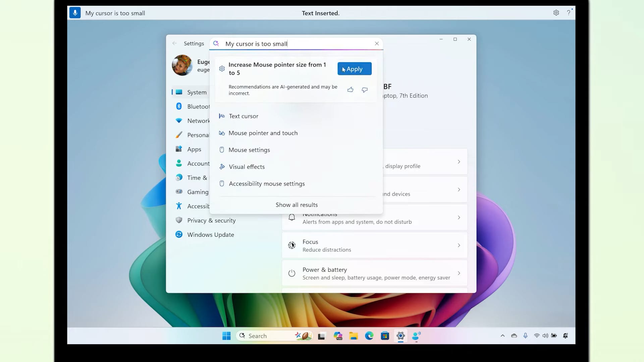Apply the mouse pointer size increase
This screenshot has height=362, width=644.
tap(355, 69)
